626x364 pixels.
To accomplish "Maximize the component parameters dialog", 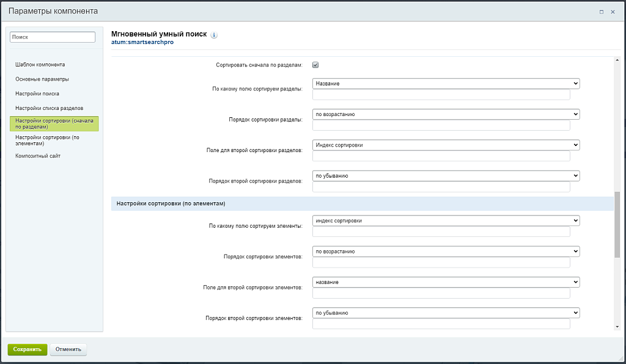I will click(602, 12).
